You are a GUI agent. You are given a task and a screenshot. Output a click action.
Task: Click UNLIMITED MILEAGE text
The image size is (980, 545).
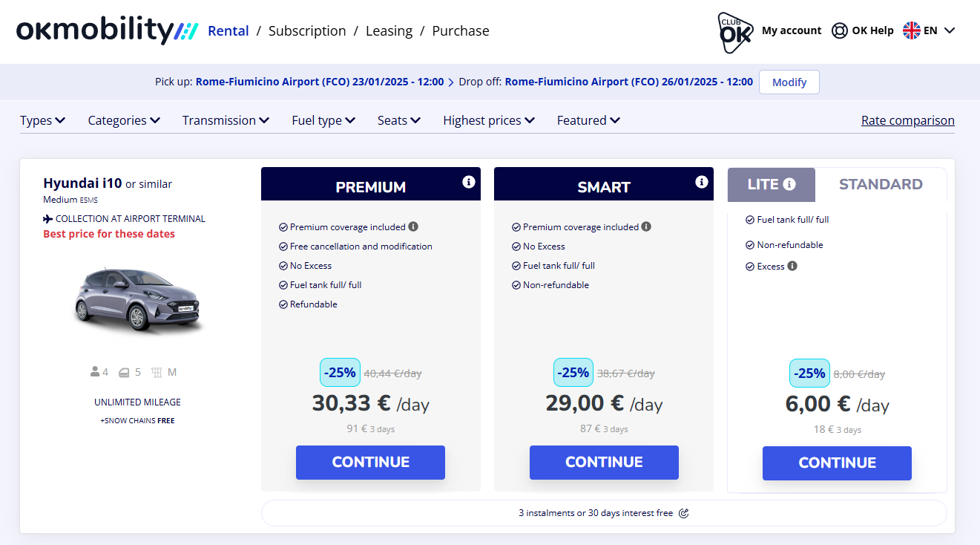pos(137,402)
